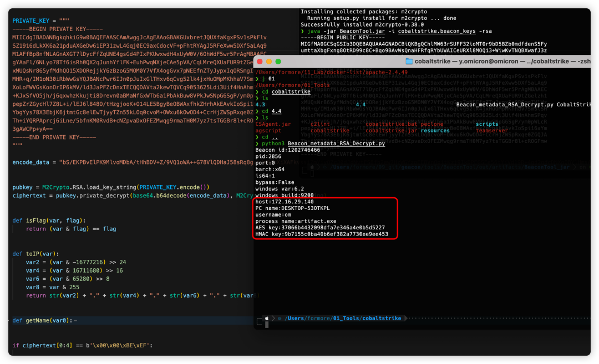
Task: Click 'c2lint' in the ls output
Action: (320, 124)
